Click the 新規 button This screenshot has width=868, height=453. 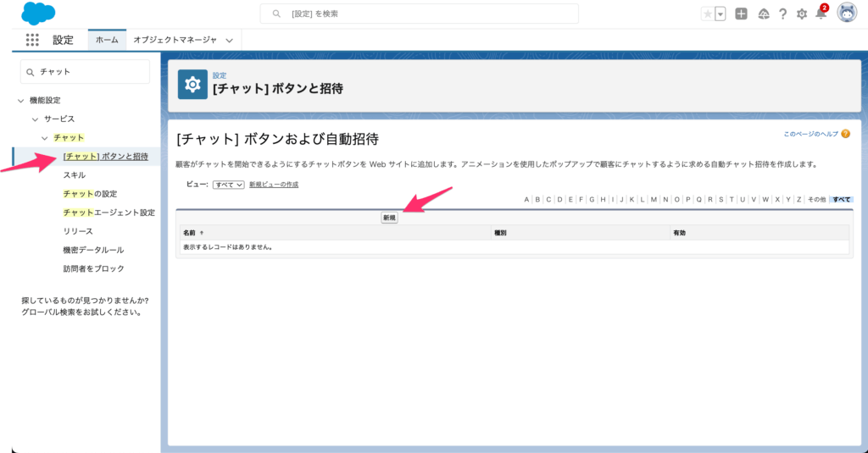click(x=389, y=218)
